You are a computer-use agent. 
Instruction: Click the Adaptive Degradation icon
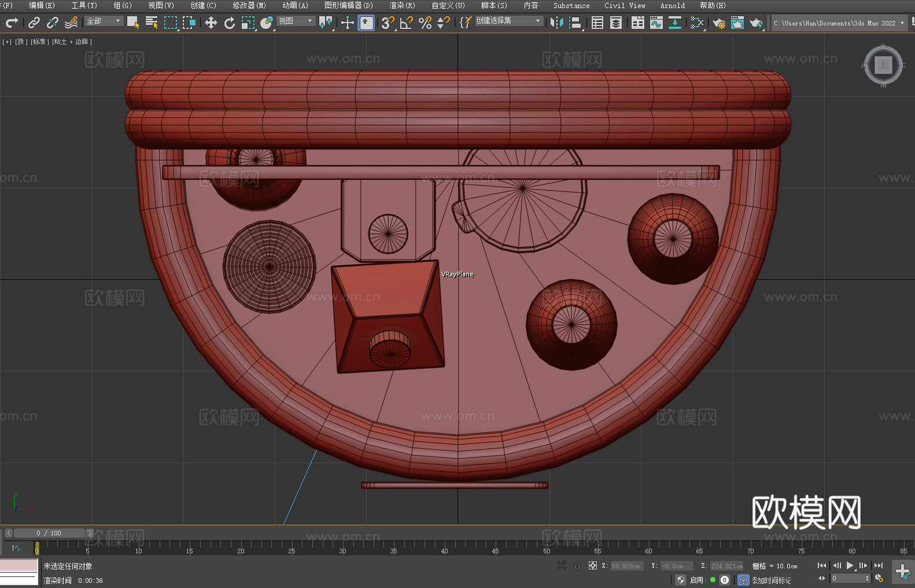[x=744, y=580]
